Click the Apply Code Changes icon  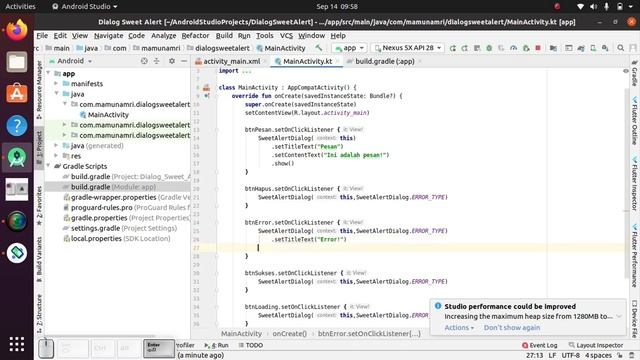(x=477, y=48)
